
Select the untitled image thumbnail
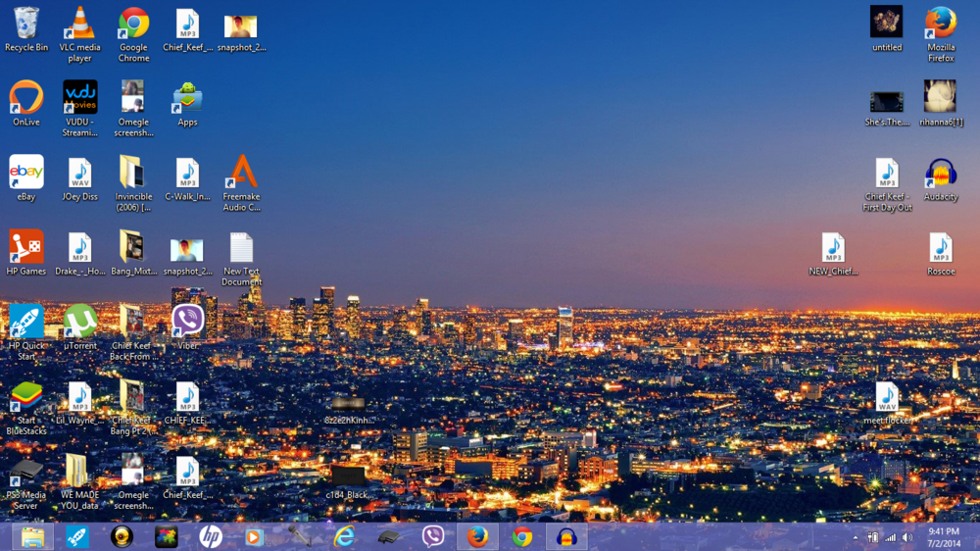point(887,28)
